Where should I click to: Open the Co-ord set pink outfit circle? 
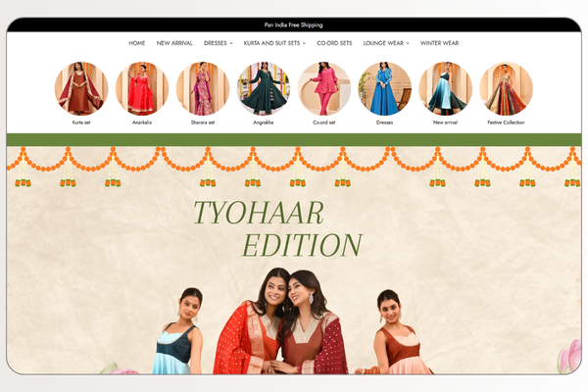(324, 89)
